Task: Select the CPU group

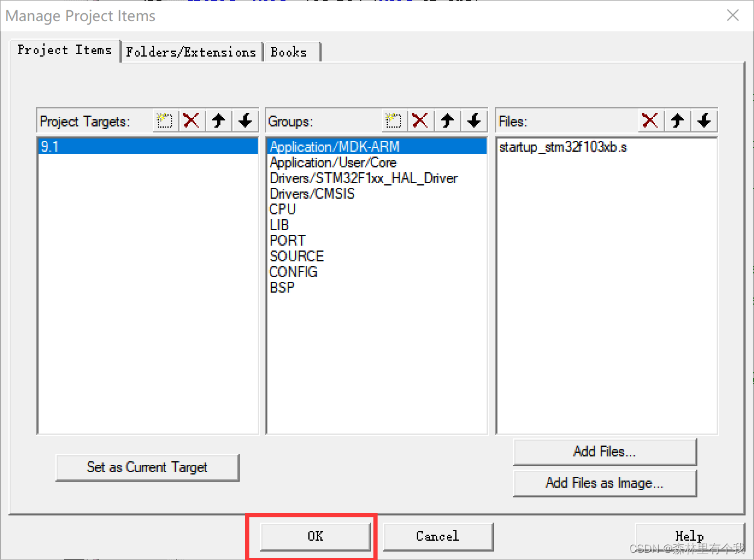Action: tap(376, 210)
